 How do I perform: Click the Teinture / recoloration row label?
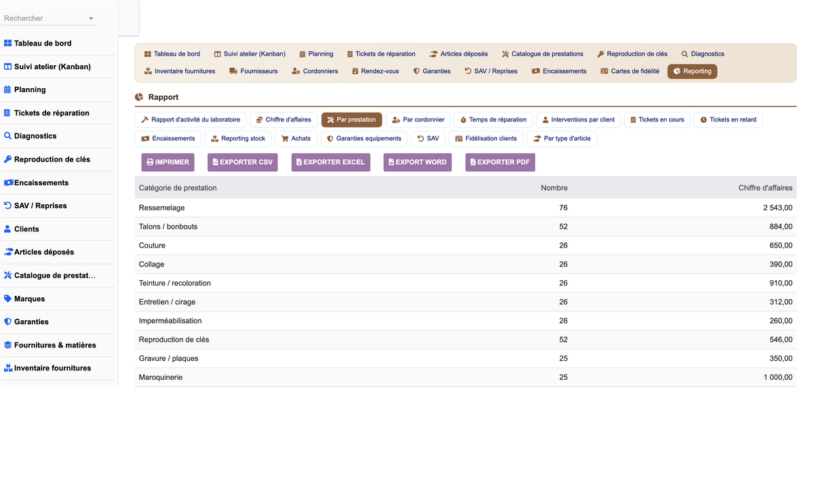(x=175, y=283)
